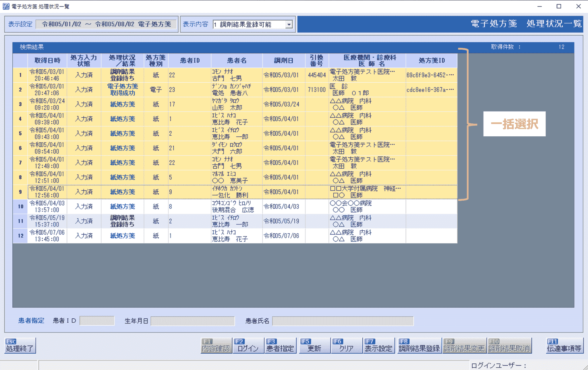Click prescription ID 69c6f9e3-6452
This screenshot has width=588, height=370.
[430, 75]
